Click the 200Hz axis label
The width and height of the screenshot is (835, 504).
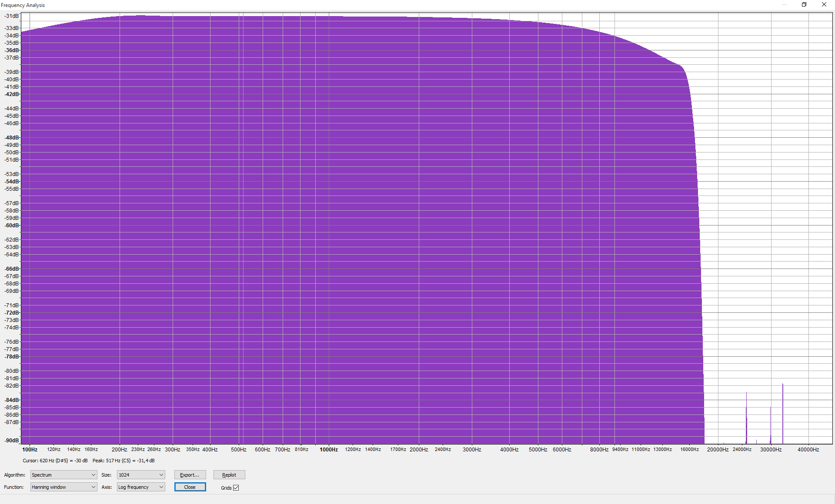point(120,450)
